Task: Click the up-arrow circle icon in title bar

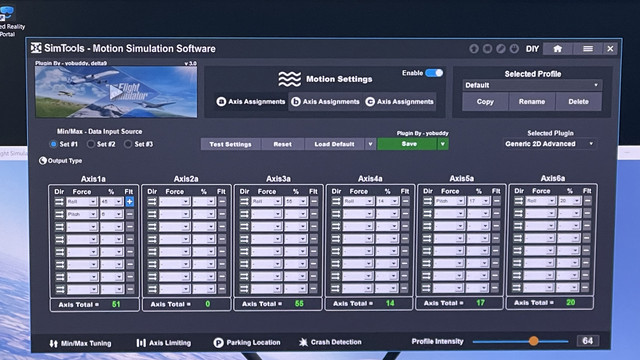Action: [474, 49]
